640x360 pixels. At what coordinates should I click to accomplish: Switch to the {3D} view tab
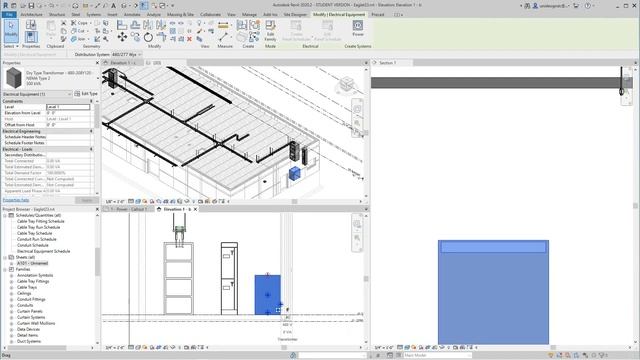pyautogui.click(x=157, y=63)
